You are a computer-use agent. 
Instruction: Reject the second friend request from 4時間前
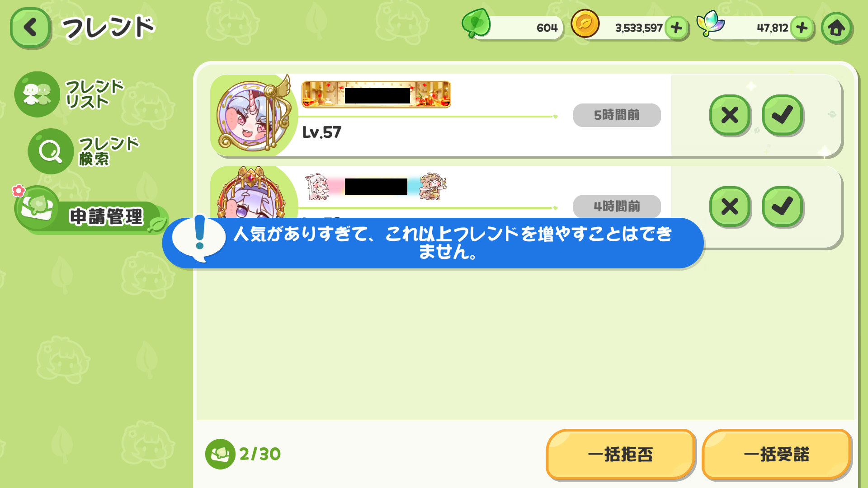tap(730, 206)
